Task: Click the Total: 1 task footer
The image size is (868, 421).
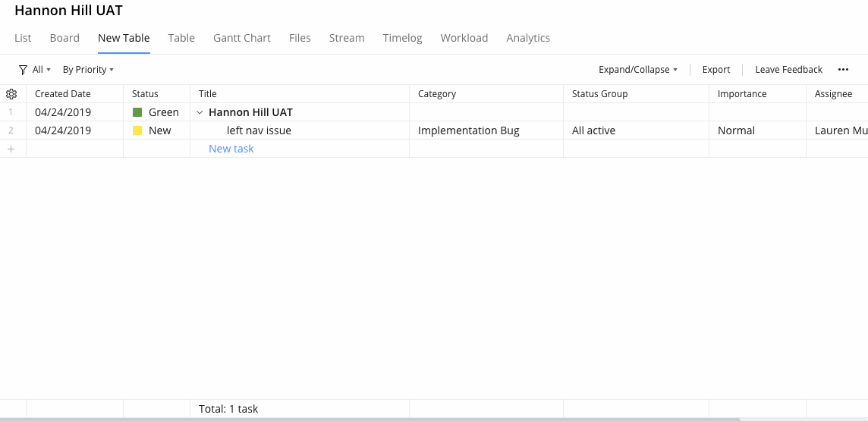Action: [x=228, y=409]
